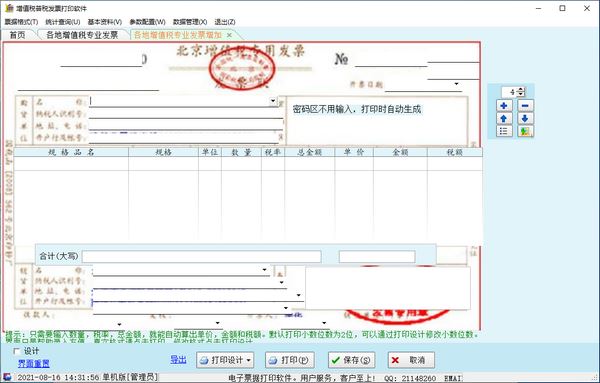Click the row count spinner number field
The height and width of the screenshot is (383, 600).
(510, 92)
